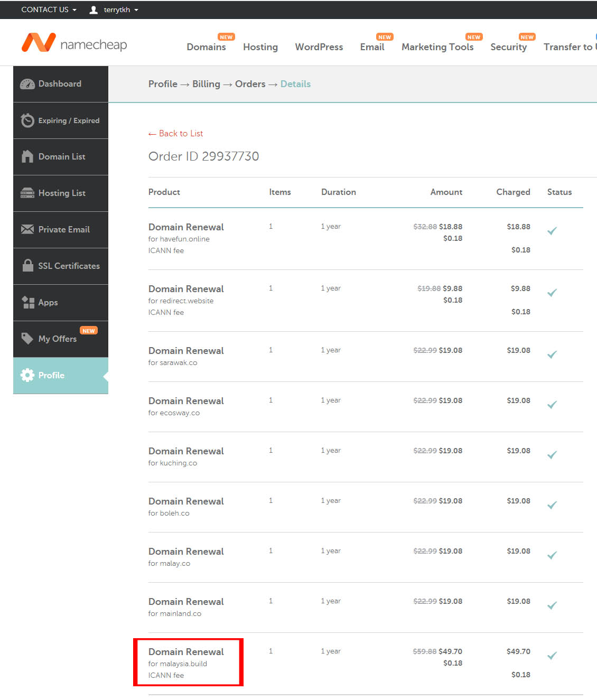Open the Transfer to Us menu
Viewport: 597px width, 700px height.
tap(570, 47)
